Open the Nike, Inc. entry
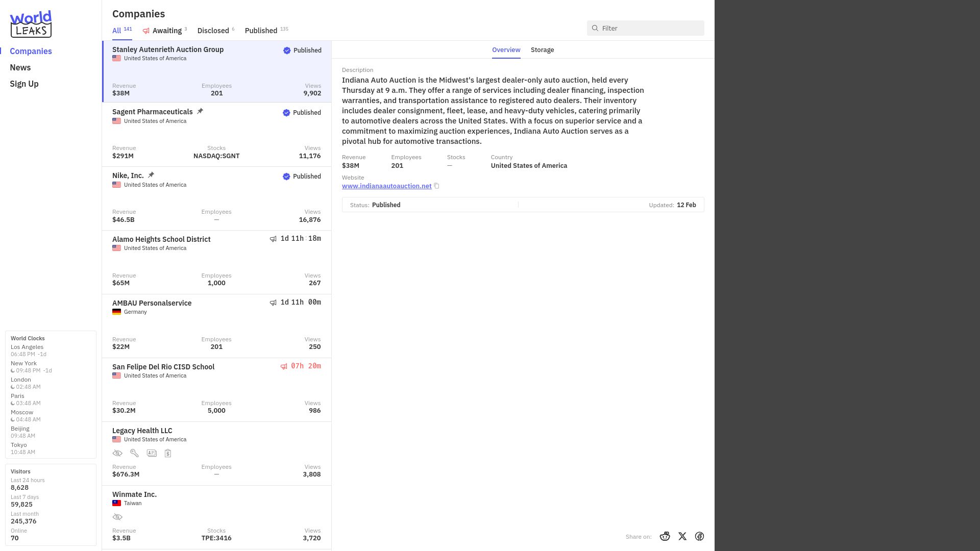The width and height of the screenshot is (980, 551). 216,198
